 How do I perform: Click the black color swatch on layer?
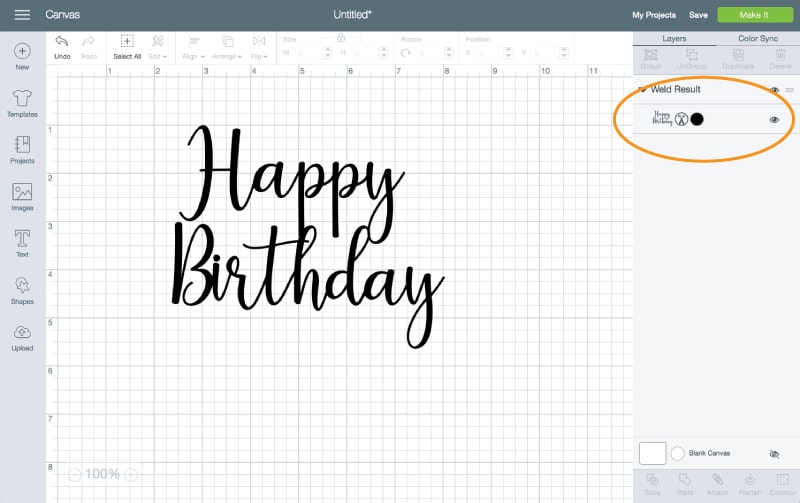(x=697, y=119)
